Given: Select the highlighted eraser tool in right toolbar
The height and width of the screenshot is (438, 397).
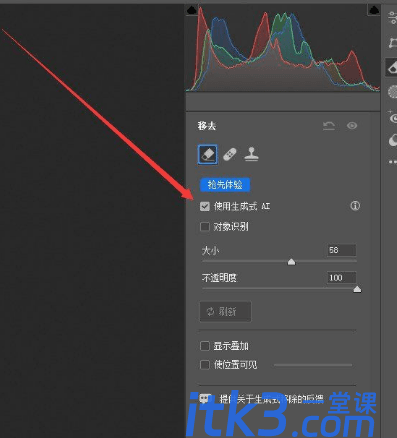Looking at the screenshot, I should click(x=392, y=68).
